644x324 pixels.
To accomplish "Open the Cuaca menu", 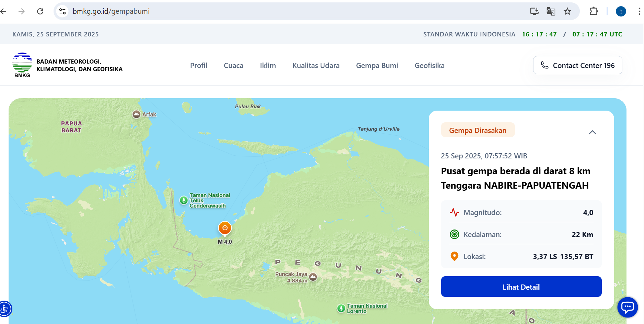I will [x=233, y=65].
